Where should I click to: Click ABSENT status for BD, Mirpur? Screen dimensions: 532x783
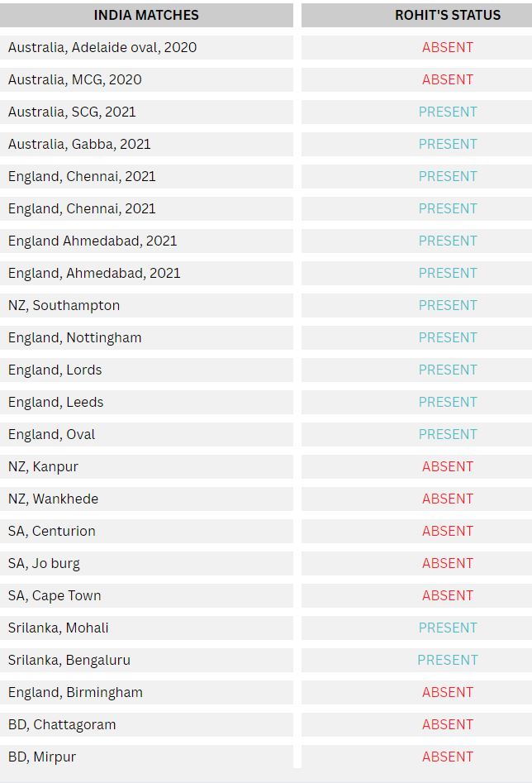[448, 757]
